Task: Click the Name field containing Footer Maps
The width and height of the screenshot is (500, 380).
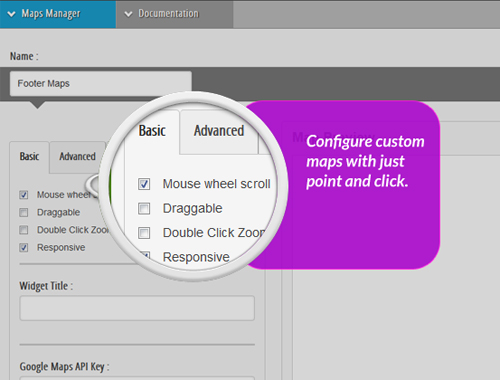Action: [101, 83]
